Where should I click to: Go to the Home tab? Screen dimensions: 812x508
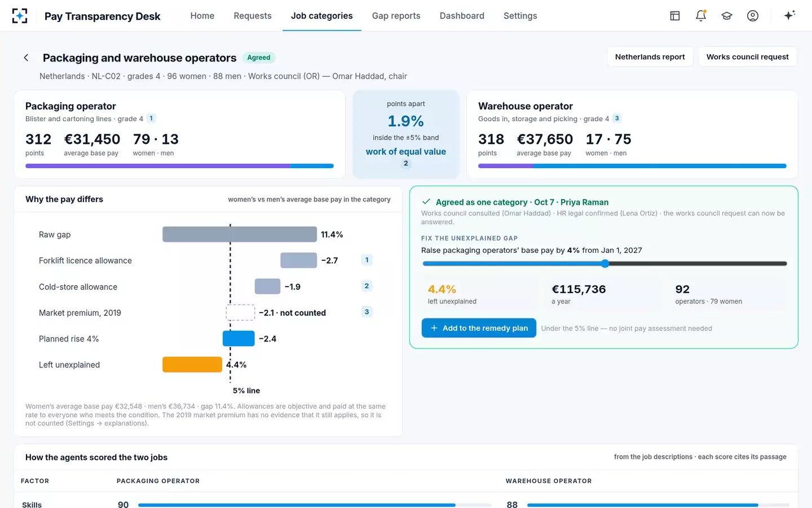click(x=202, y=16)
